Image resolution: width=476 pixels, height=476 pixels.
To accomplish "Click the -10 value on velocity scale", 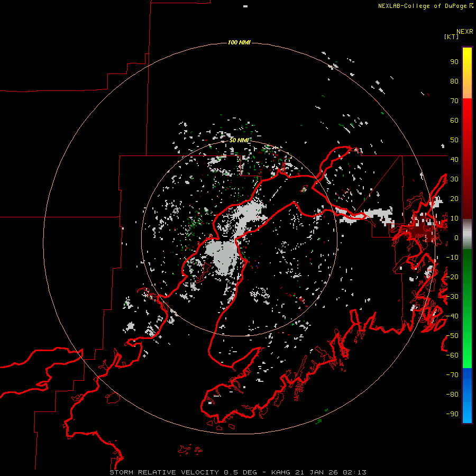I will tap(452, 258).
